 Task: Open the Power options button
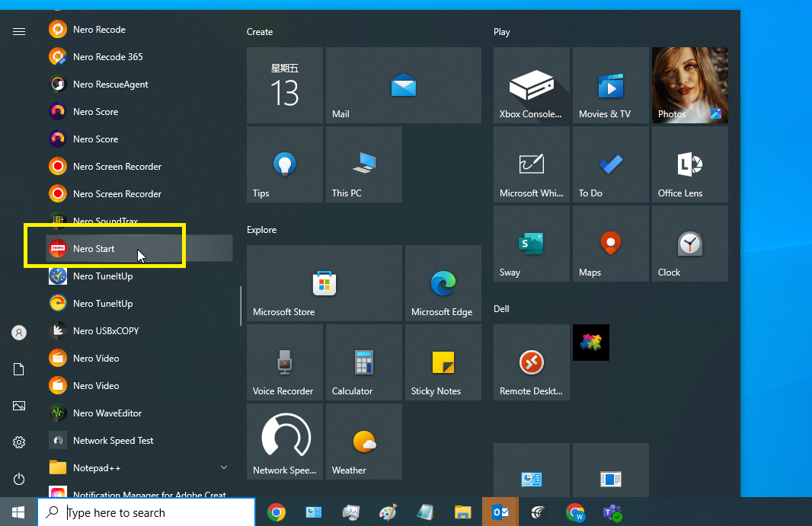pos(19,479)
